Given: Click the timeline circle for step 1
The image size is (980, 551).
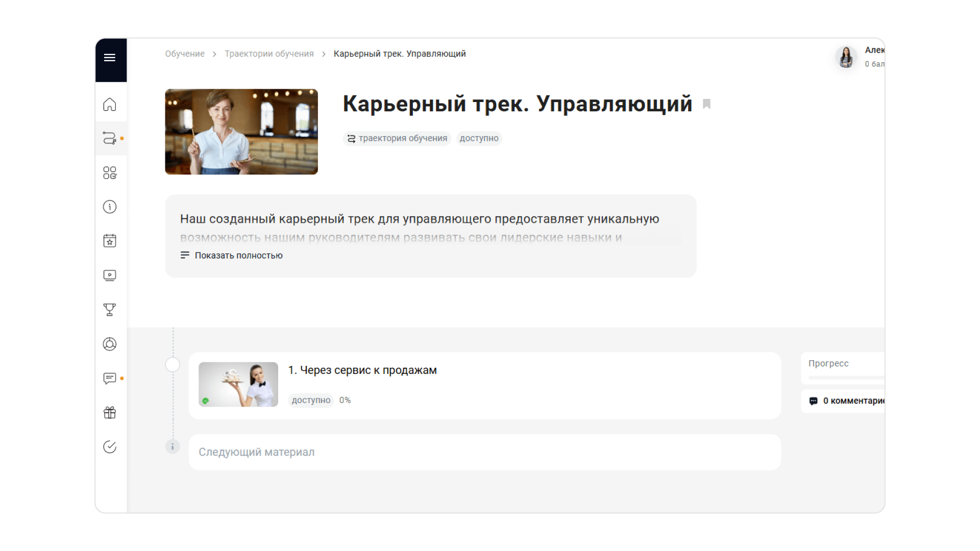Looking at the screenshot, I should [173, 365].
